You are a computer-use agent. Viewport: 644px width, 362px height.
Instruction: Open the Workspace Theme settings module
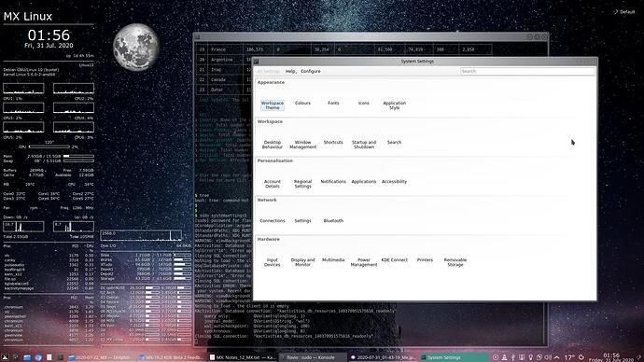tap(272, 105)
